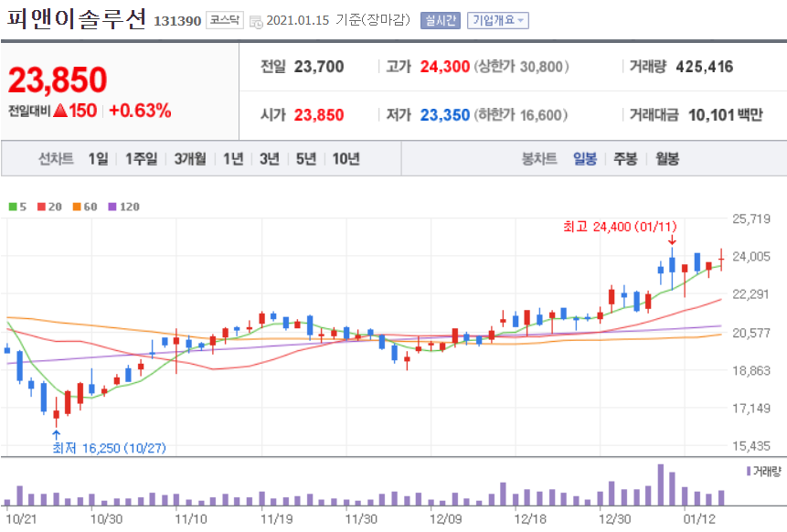787x532 pixels.
Task: Click the 01/12 date axis label
Action: [x=699, y=519]
